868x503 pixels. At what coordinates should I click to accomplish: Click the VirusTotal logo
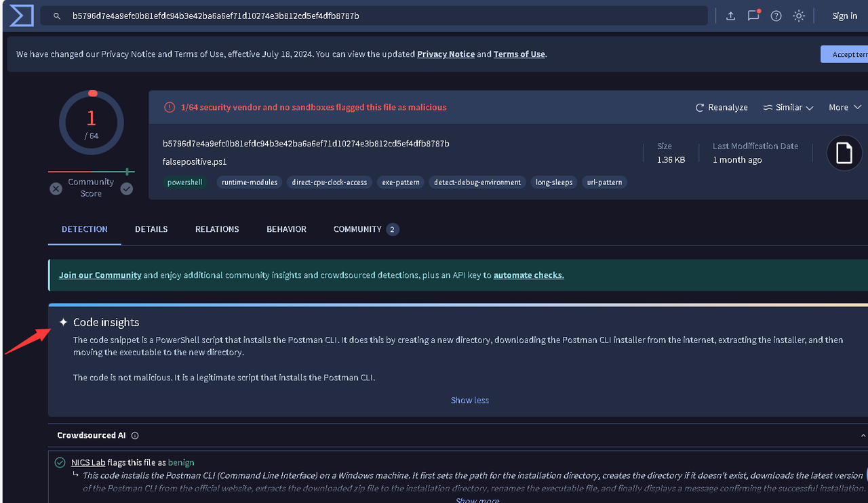point(21,15)
